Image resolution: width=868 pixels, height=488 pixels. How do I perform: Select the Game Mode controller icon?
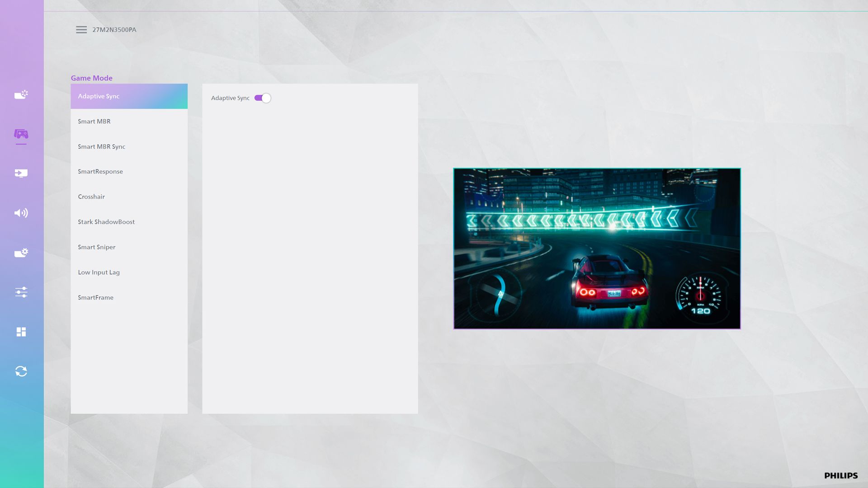point(21,134)
